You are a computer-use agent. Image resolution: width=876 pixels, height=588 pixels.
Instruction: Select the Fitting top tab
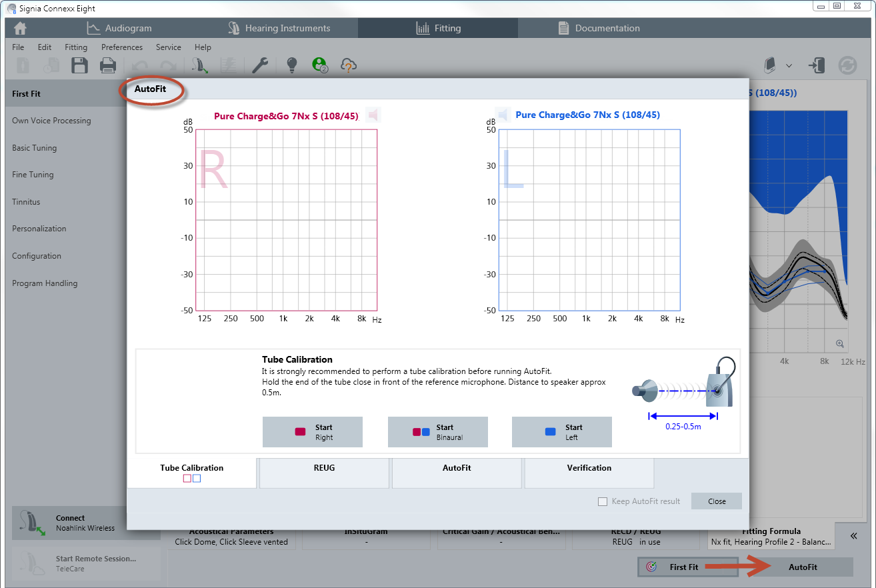click(438, 28)
